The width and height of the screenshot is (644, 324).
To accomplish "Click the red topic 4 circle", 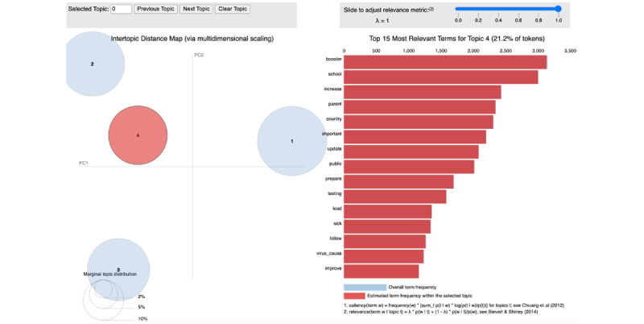I will (138, 135).
